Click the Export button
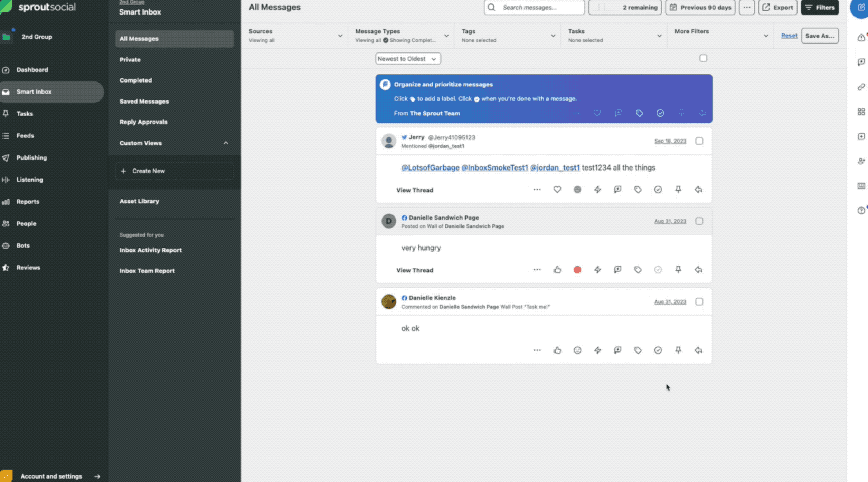The height and width of the screenshot is (482, 868). [x=777, y=7]
